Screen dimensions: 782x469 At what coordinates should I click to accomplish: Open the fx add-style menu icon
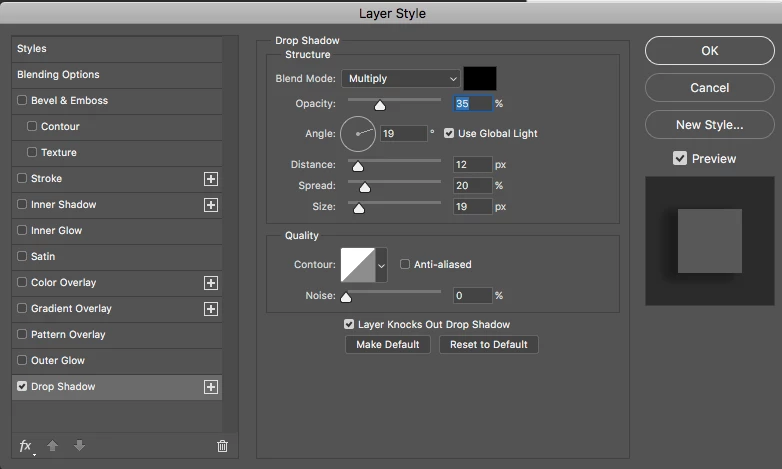pos(25,446)
